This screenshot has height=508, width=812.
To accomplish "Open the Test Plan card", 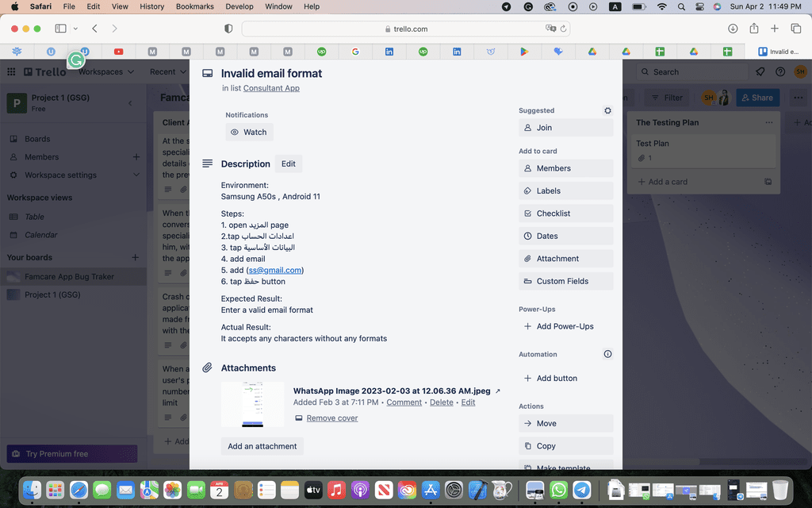I will (x=703, y=150).
